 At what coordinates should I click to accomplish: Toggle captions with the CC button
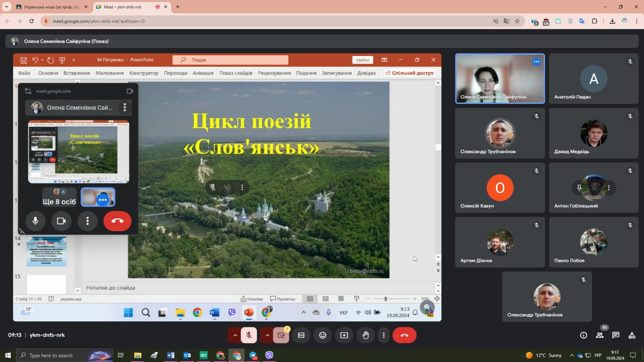(x=301, y=335)
